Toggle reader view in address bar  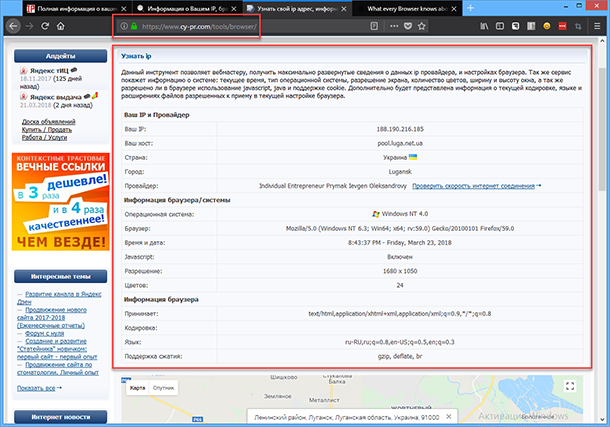pyautogui.click(x=374, y=26)
